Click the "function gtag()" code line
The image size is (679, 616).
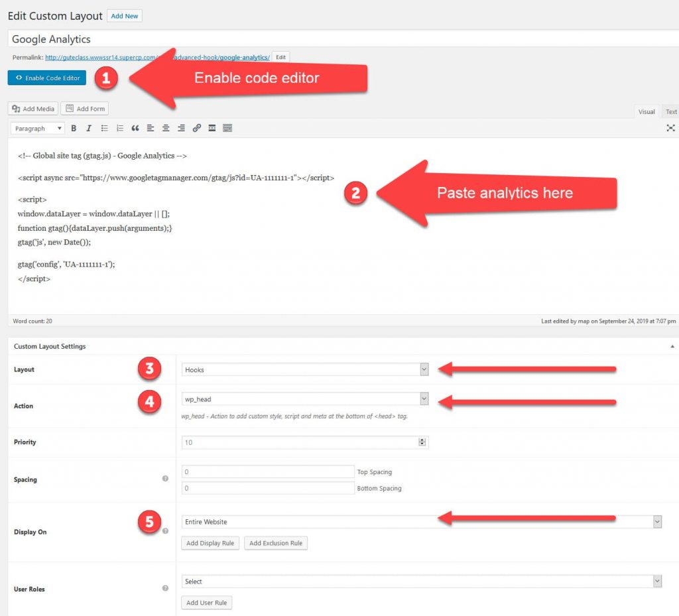[x=95, y=227]
